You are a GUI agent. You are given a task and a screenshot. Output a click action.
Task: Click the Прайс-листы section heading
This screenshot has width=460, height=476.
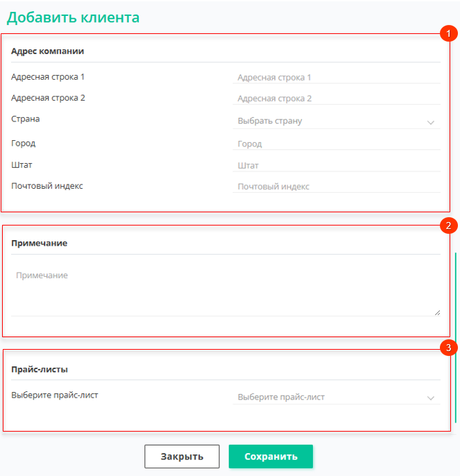pyautogui.click(x=40, y=369)
